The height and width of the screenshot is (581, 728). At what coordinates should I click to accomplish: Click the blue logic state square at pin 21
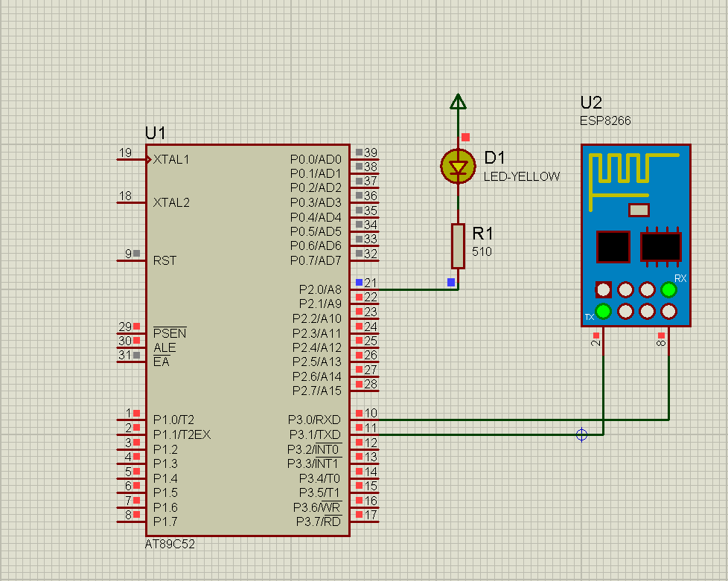click(359, 282)
